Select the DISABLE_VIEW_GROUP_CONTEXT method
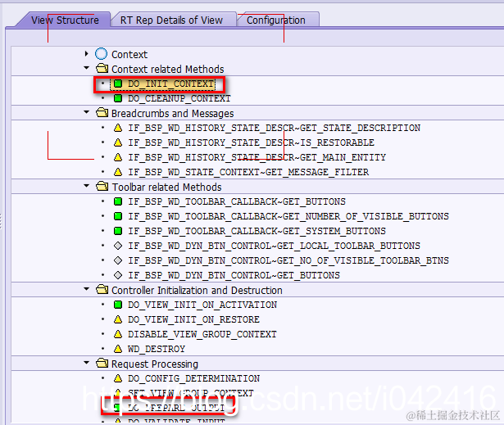Screen dimensions: 504x425 click(202, 334)
